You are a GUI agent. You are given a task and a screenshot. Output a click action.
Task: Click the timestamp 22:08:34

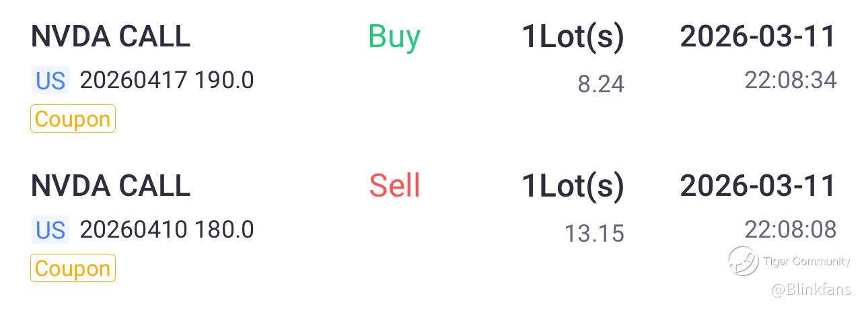point(790,81)
